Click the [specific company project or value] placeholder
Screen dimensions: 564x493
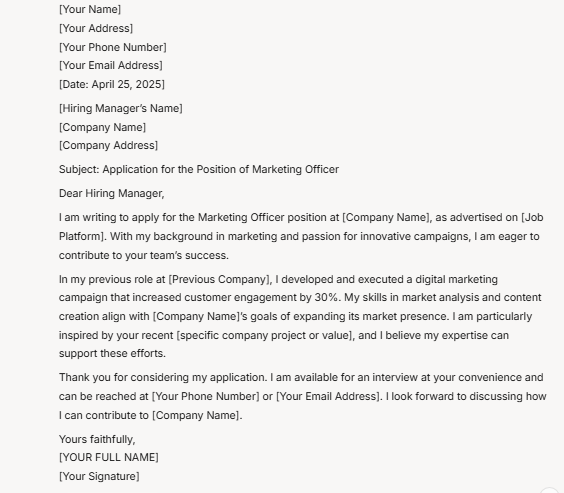(x=265, y=335)
